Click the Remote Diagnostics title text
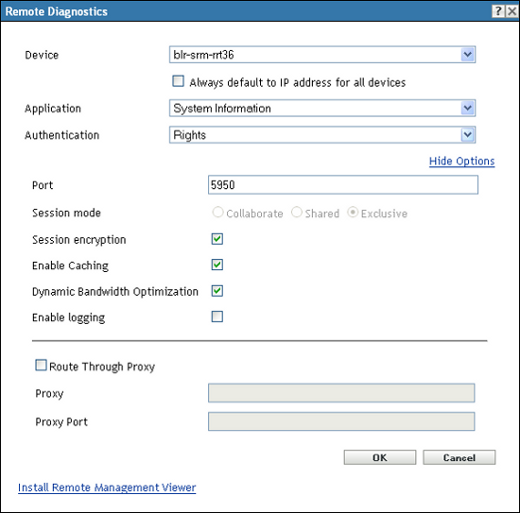The height and width of the screenshot is (513, 520). [x=56, y=12]
